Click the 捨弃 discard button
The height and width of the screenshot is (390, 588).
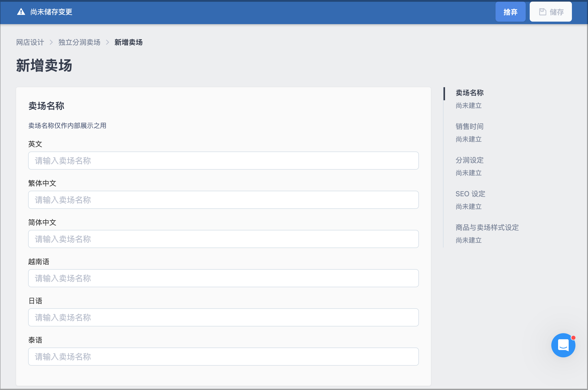tap(510, 12)
